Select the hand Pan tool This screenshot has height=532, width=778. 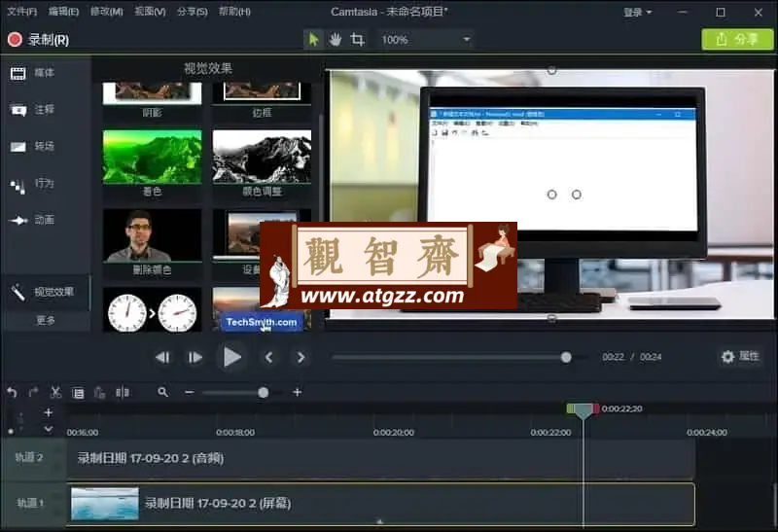[x=336, y=39]
